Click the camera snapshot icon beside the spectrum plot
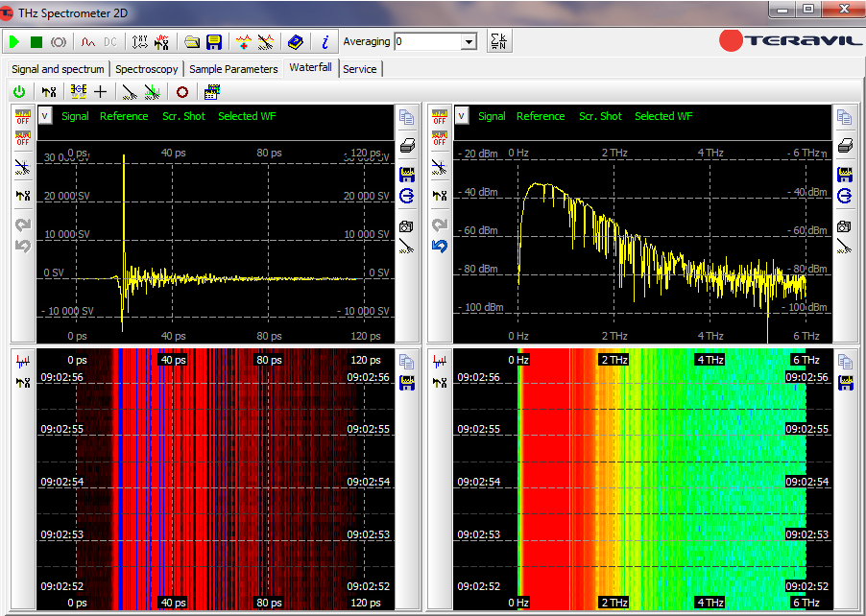 (844, 227)
